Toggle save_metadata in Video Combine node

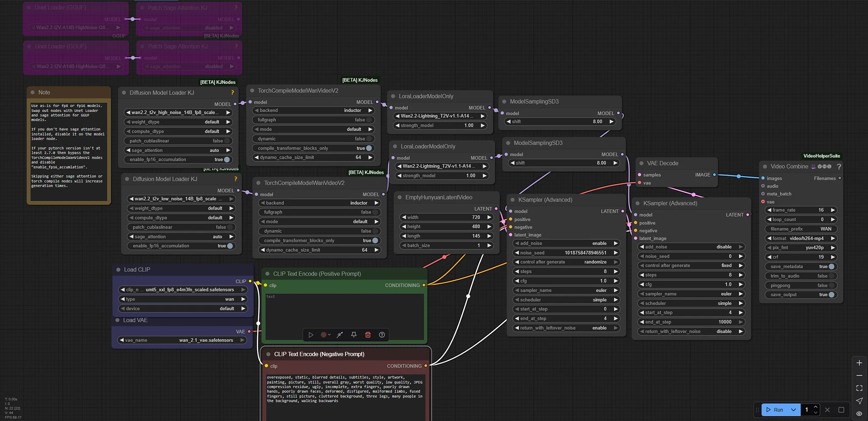tap(831, 266)
